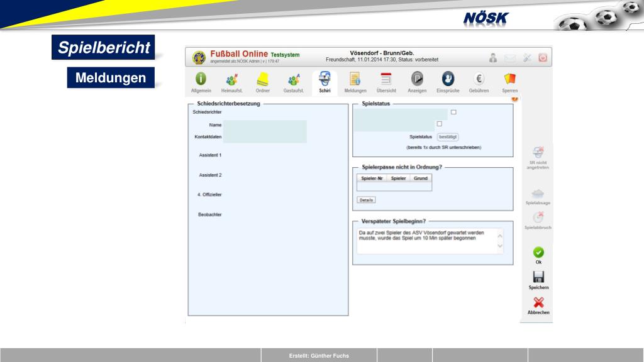This screenshot has width=644, height=362.
Task: Select the Schiri tab
Action: tap(325, 82)
